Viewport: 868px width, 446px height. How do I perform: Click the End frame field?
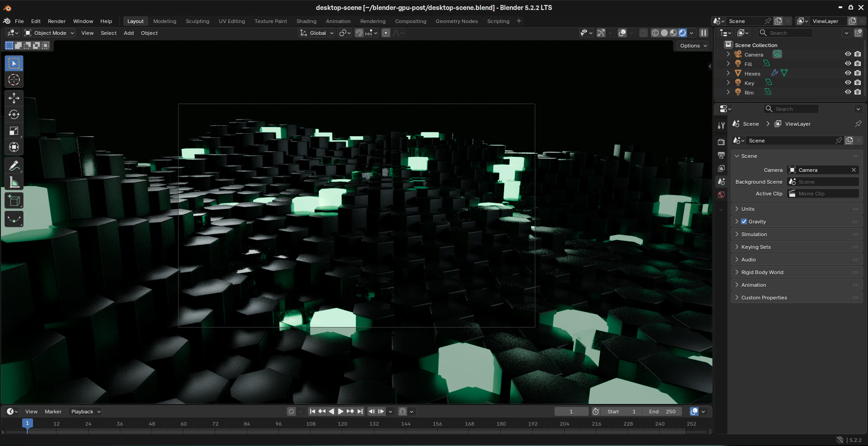pyautogui.click(x=662, y=412)
